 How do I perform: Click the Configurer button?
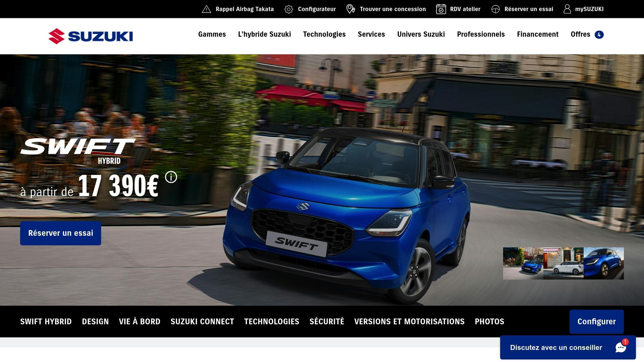596,321
